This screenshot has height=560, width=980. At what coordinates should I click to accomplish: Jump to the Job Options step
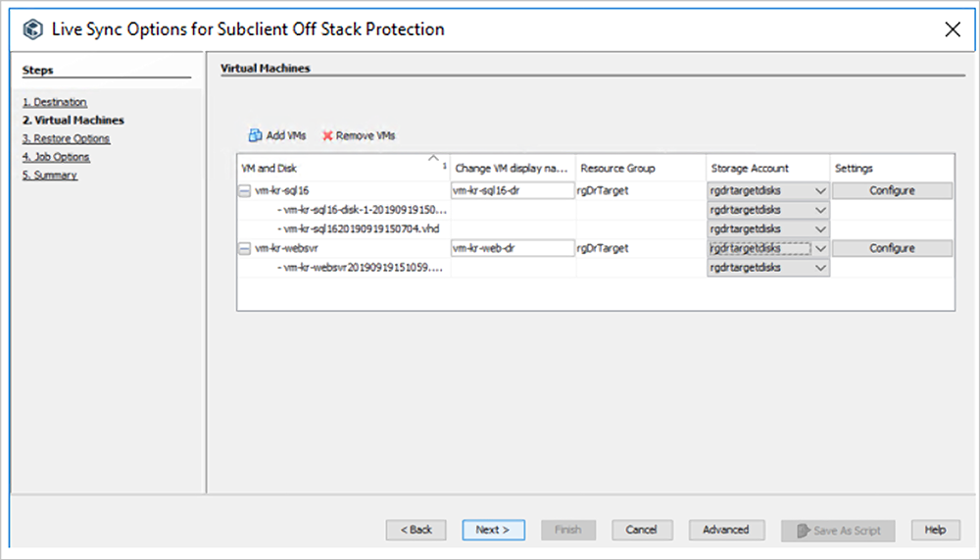point(56,157)
